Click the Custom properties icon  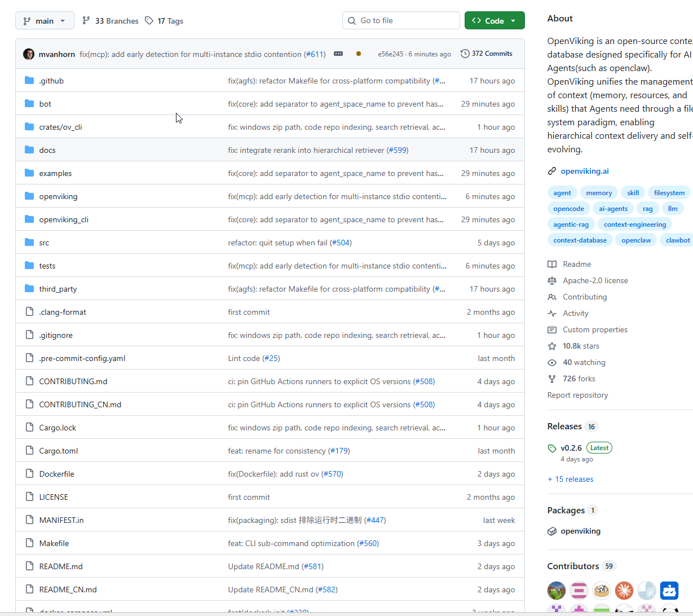click(x=552, y=329)
